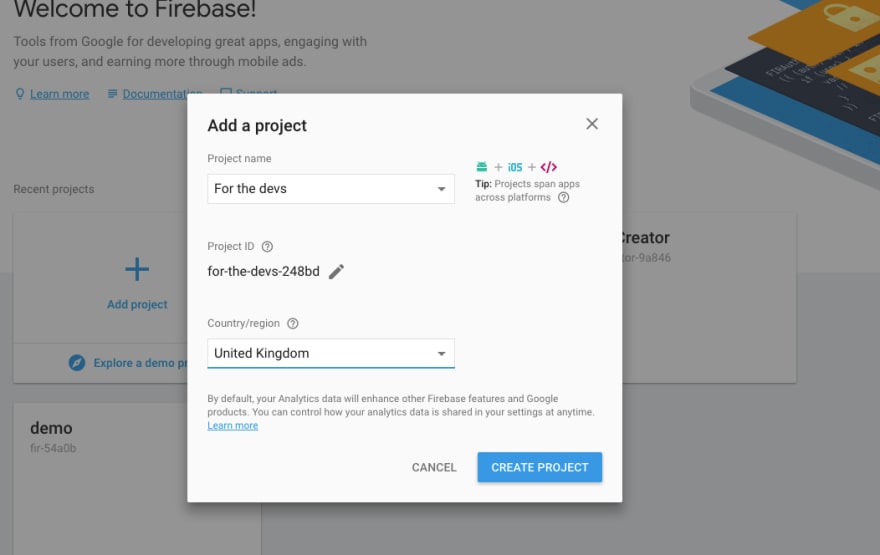Click the help icon beside across platforms tip

[x=563, y=198]
